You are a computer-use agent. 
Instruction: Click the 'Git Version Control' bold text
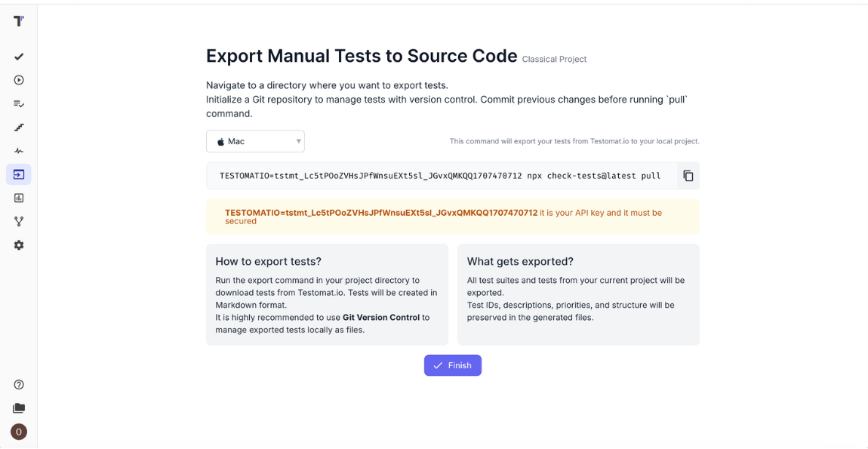[x=382, y=317]
